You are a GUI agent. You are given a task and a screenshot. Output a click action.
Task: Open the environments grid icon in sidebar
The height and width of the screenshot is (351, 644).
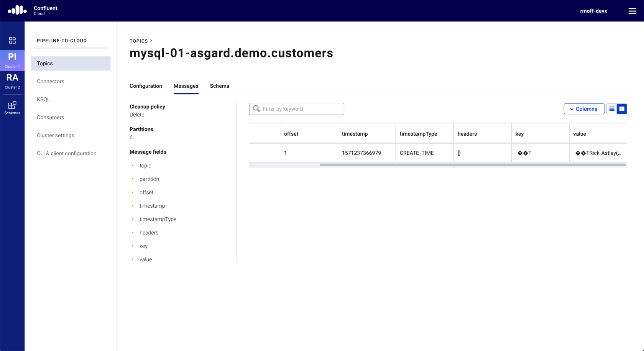(x=12, y=40)
